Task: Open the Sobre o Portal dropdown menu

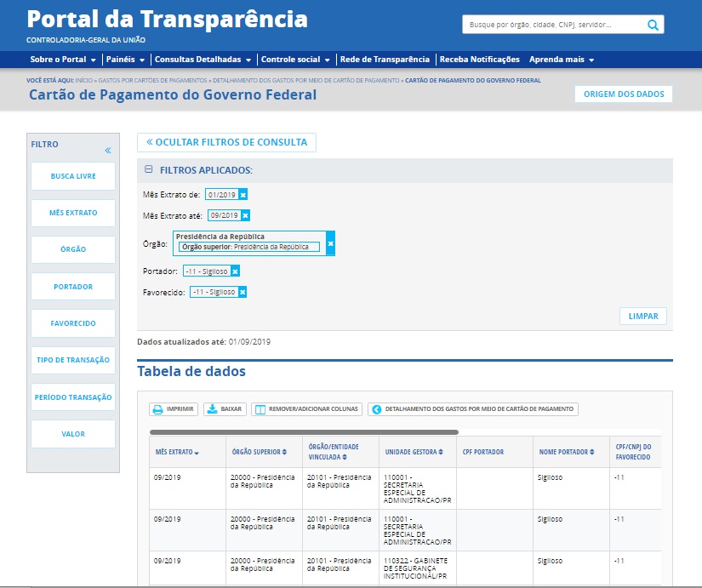Action: [63, 60]
